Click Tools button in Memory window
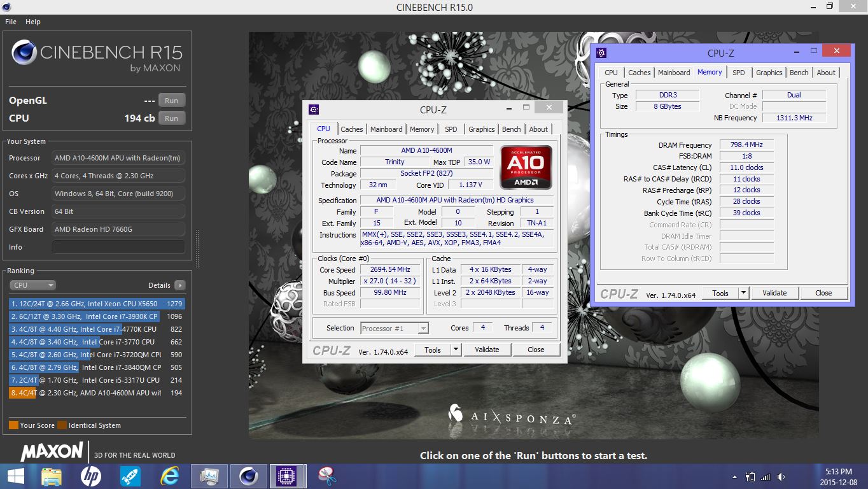868x489 pixels. point(720,293)
